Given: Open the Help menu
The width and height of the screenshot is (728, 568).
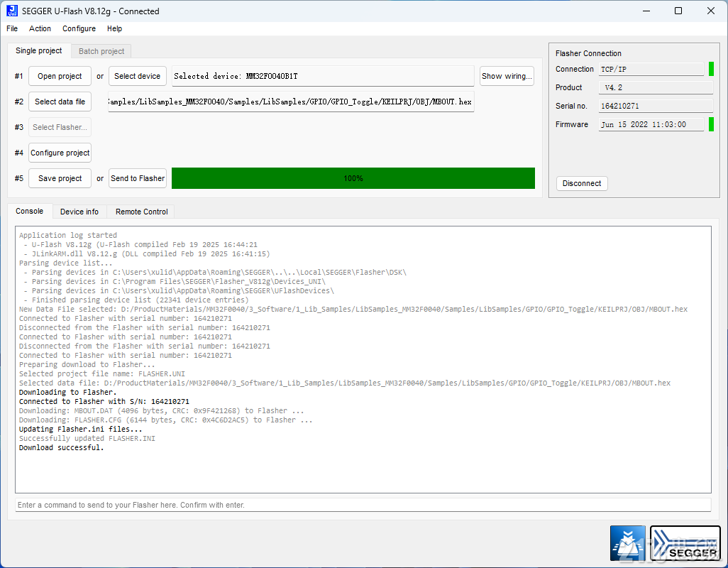Looking at the screenshot, I should click(114, 28).
